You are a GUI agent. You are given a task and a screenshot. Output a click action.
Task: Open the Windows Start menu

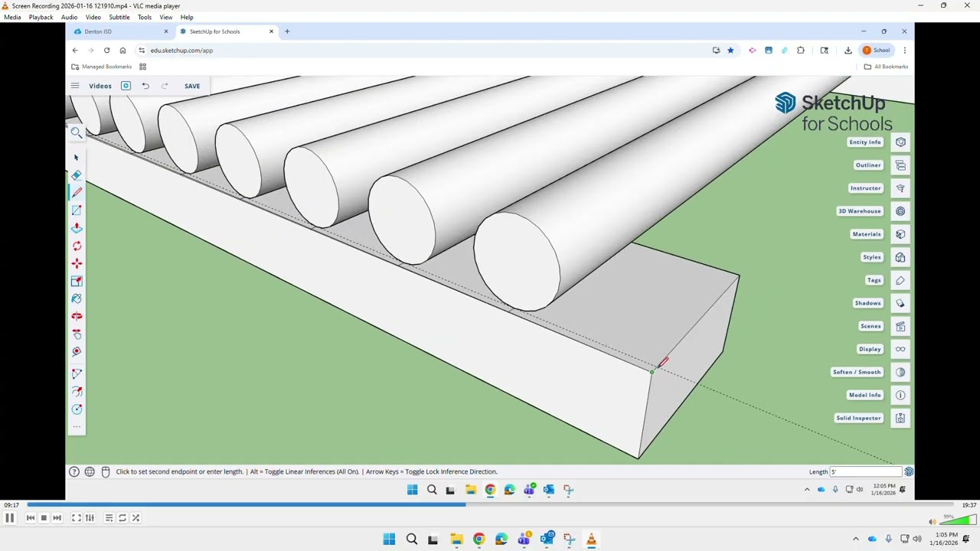pos(389,540)
